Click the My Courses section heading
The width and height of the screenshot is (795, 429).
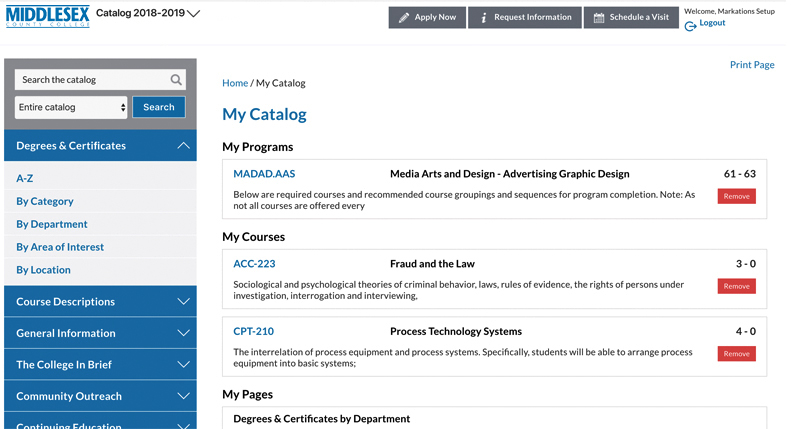click(254, 237)
